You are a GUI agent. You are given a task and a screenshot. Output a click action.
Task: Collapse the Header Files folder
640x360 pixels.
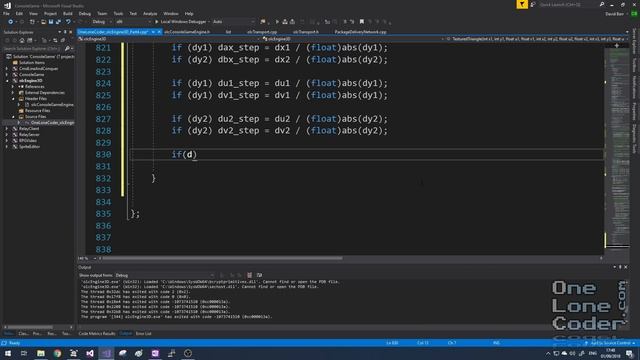(13, 99)
